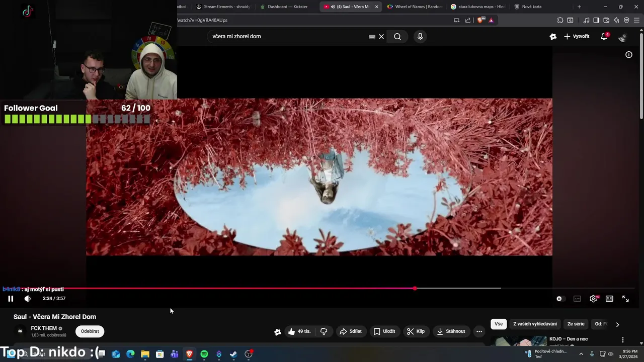644x362 pixels.
Task: Click the YouTube header sparkle icon beside Vytvořit
Action: (553, 36)
